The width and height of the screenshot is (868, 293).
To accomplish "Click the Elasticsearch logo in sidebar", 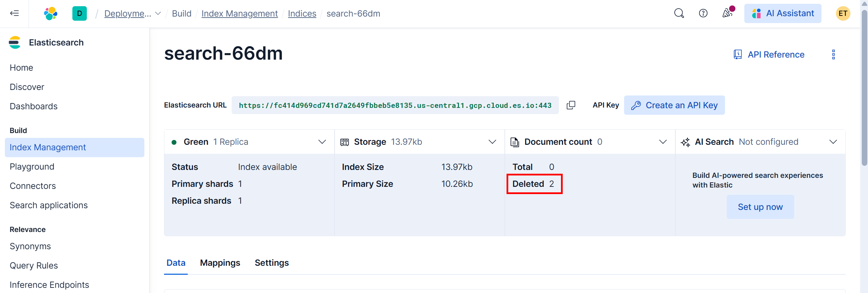I will click(x=14, y=42).
